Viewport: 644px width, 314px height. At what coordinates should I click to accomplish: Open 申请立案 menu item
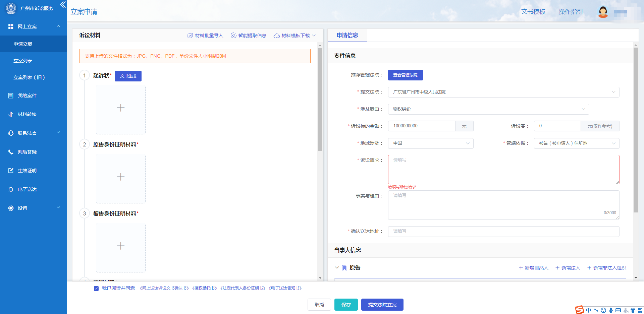34,44
